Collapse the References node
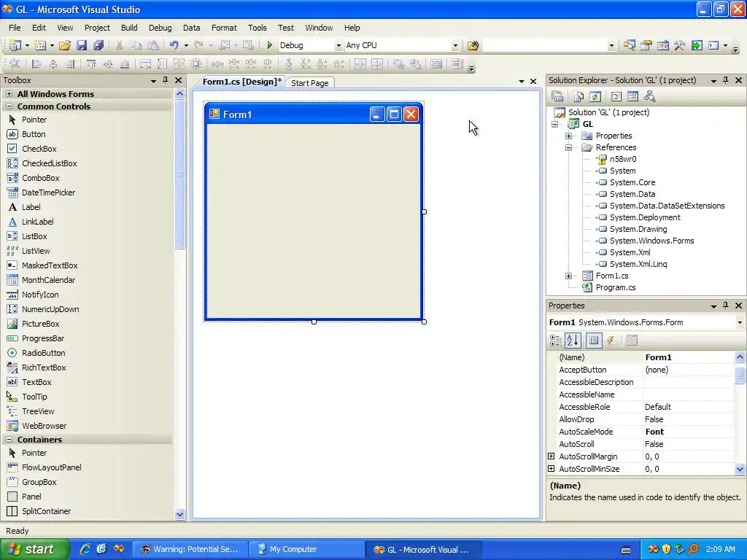 (x=568, y=147)
